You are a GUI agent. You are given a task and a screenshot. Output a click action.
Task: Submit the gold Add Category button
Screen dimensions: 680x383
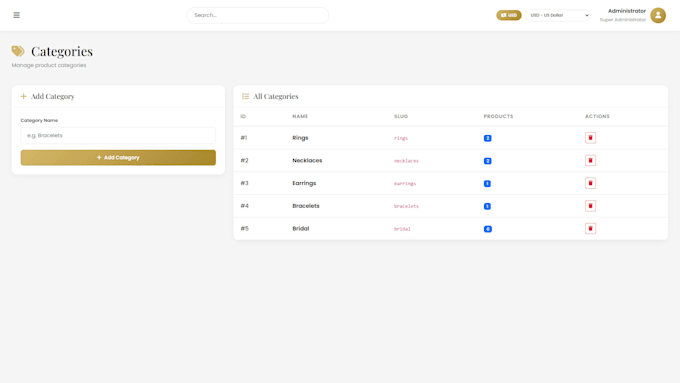coord(118,157)
